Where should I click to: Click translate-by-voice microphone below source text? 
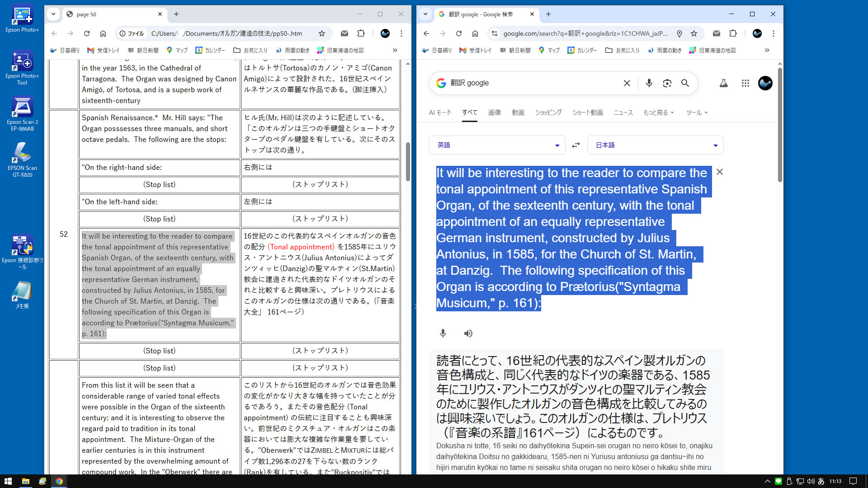pos(443,333)
